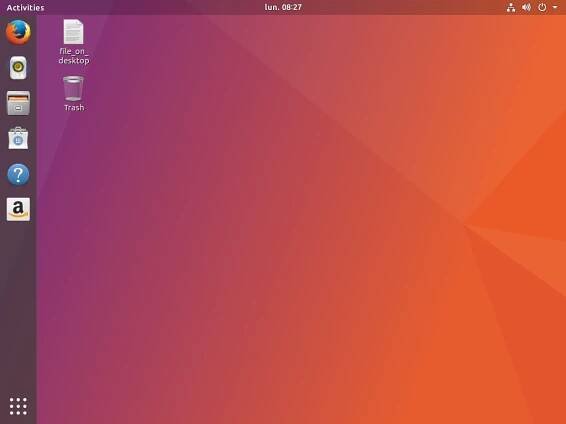The image size is (566, 424).
Task: Open the clock calendar at lun. 08:27
Action: point(283,7)
